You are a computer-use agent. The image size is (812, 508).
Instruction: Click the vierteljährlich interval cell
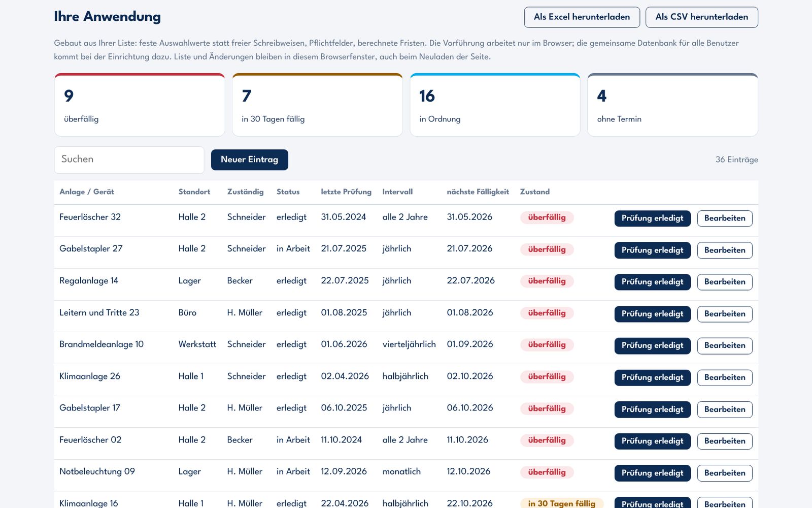pos(409,344)
